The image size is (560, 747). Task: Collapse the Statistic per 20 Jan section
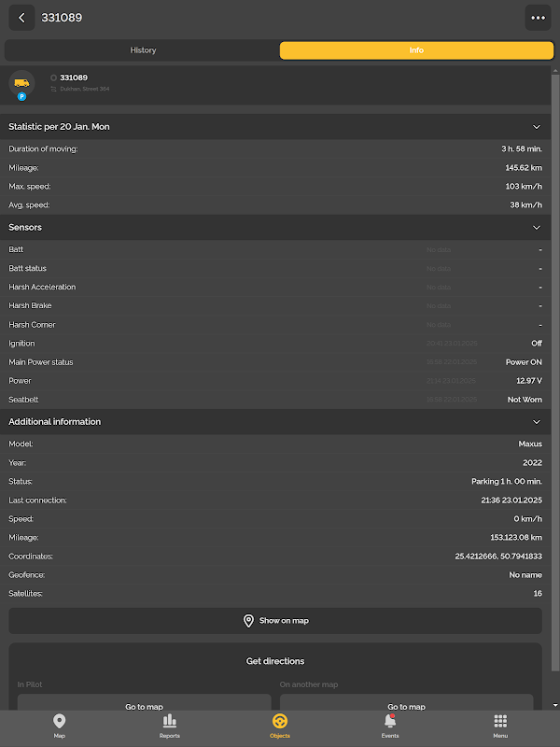pyautogui.click(x=536, y=127)
